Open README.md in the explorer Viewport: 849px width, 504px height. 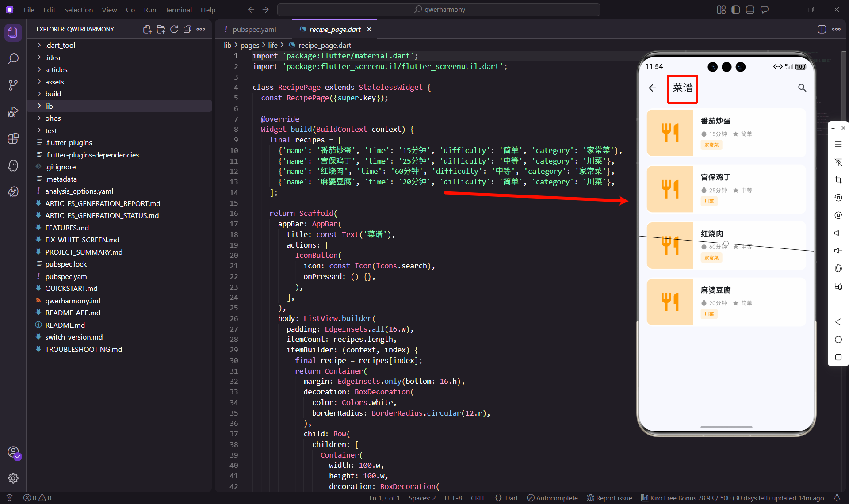[x=65, y=325]
